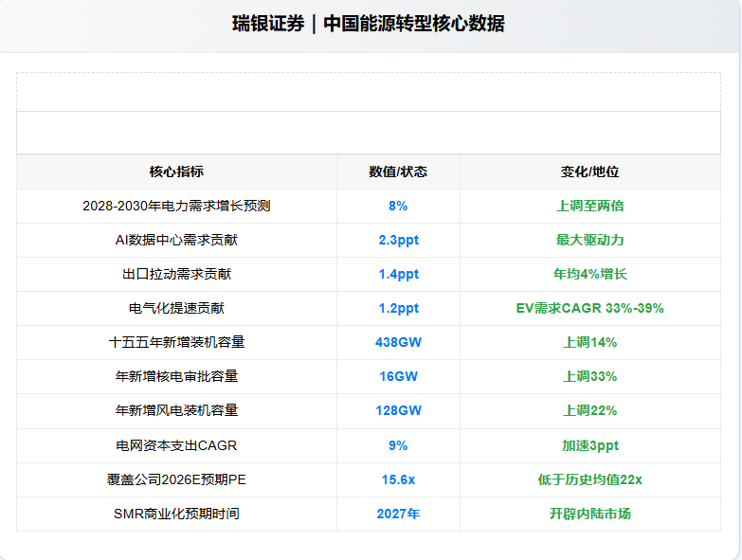Select the 年新增风电装机容量 row label

pyautogui.click(x=176, y=411)
